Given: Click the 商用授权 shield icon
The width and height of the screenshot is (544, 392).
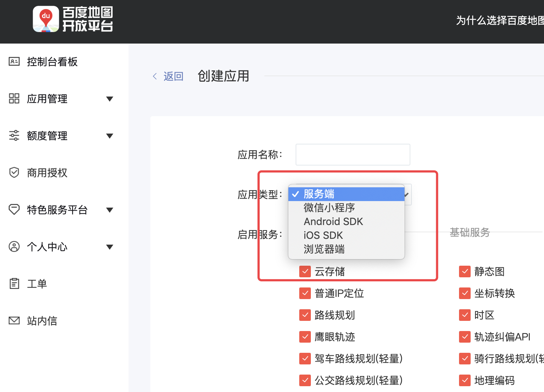Looking at the screenshot, I should 14,172.
